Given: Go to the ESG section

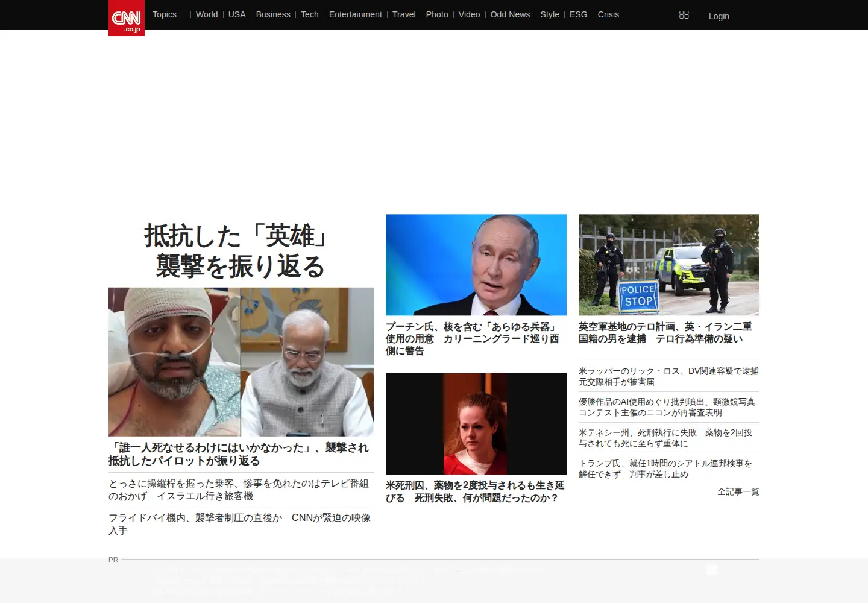Looking at the screenshot, I should tap(578, 14).
